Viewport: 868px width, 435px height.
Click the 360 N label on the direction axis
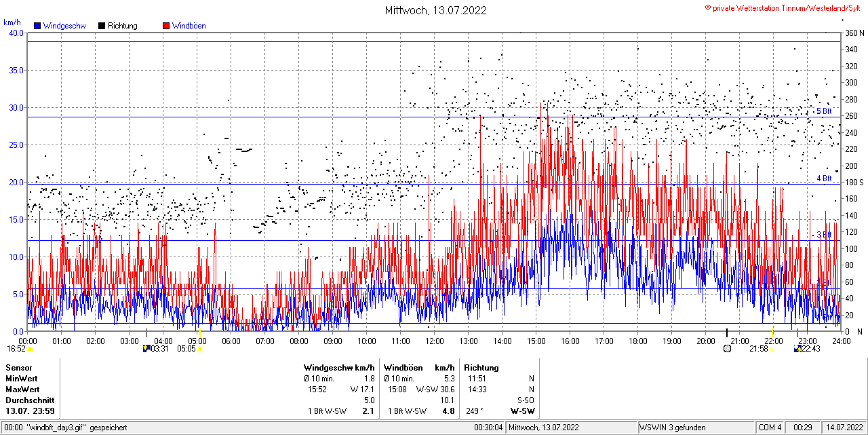(854, 33)
